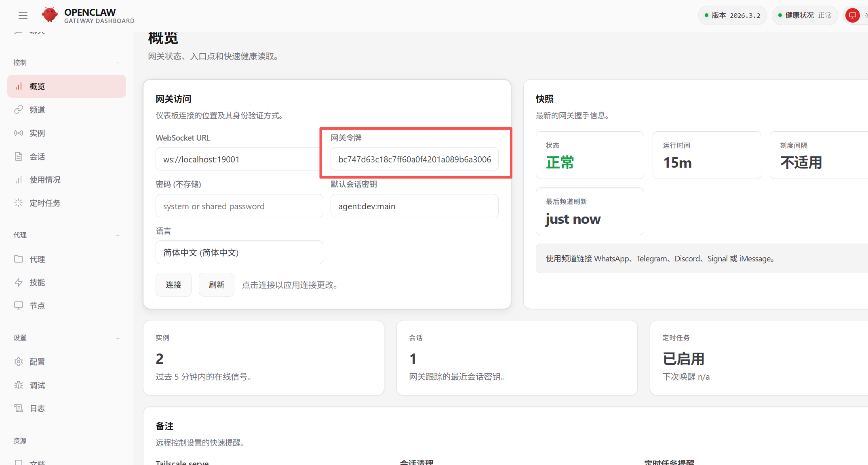Open 会话 document icon in sidebar
The image size is (868, 465).
(19, 156)
